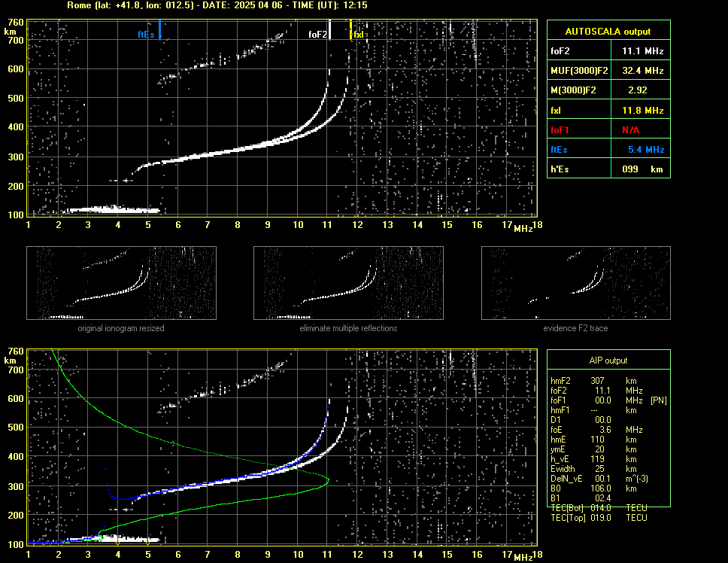This screenshot has height=563, width=728.
Task: Open the 'original ionogram resized' thumbnail
Action: (x=121, y=283)
